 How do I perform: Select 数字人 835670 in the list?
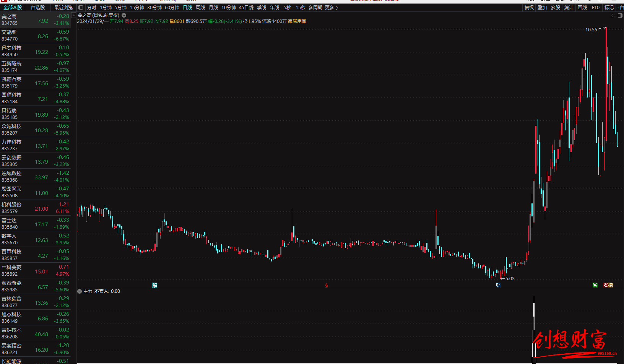35,239
